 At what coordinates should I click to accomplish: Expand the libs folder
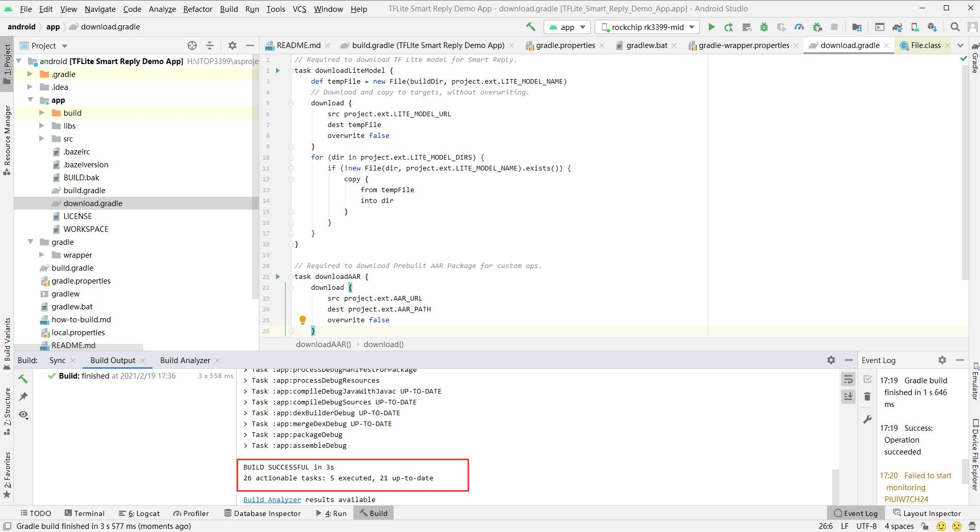(x=42, y=126)
